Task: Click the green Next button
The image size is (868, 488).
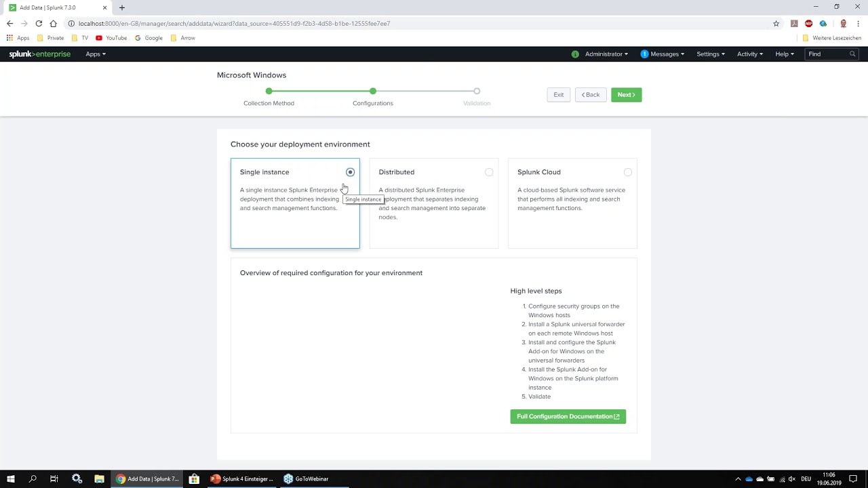Action: tap(626, 95)
